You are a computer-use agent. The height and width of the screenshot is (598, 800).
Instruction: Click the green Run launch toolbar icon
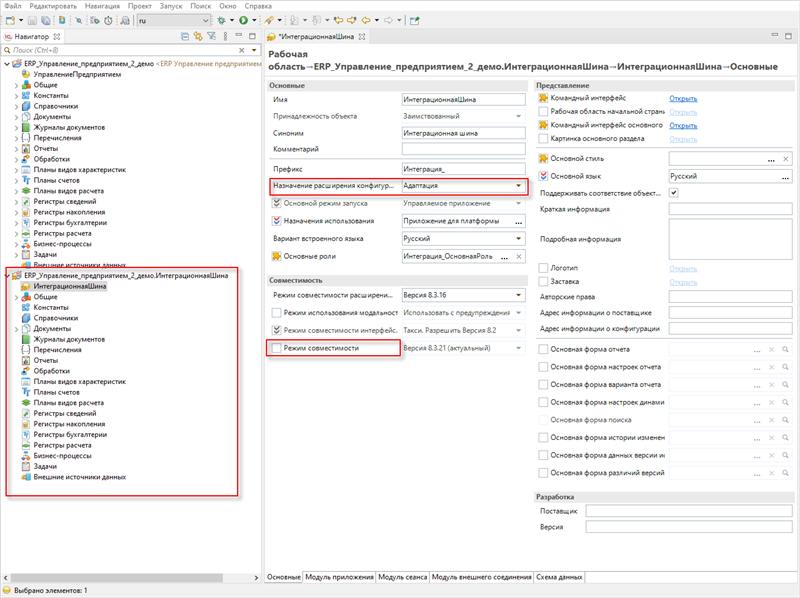(x=242, y=20)
